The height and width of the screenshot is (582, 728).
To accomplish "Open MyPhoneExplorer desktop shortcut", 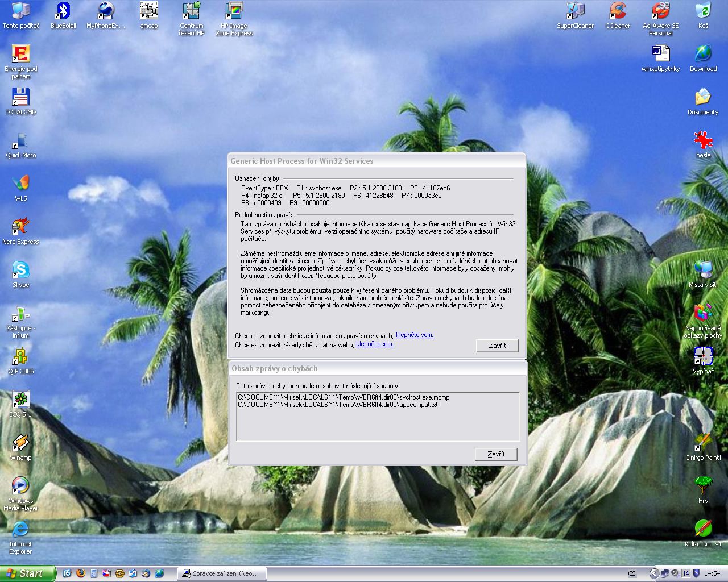I will pos(106,15).
